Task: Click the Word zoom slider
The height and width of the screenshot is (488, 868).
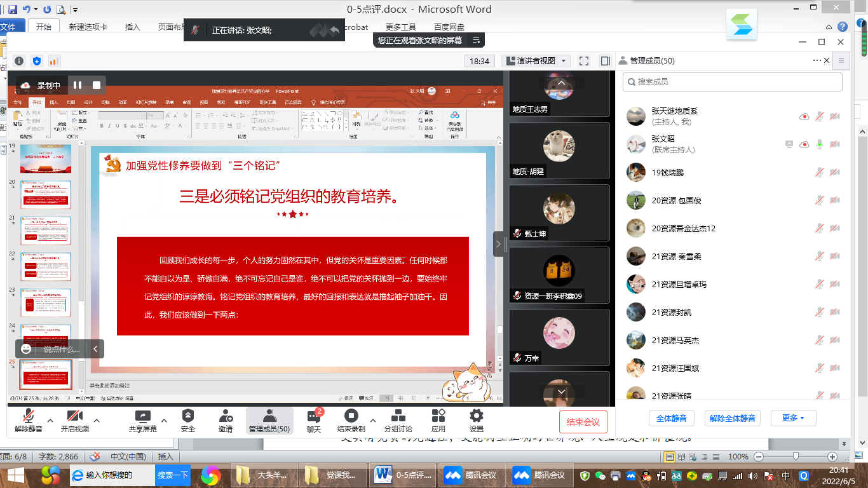Action: [x=795, y=457]
